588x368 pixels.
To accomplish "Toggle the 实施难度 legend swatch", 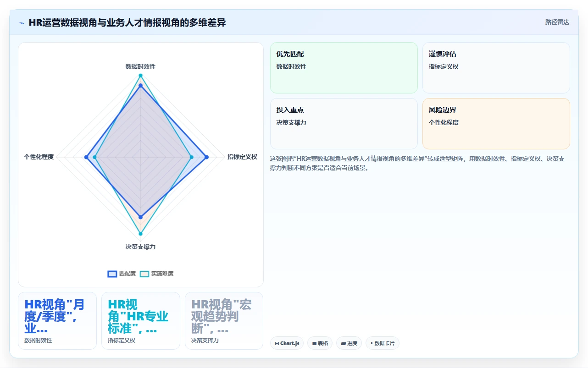I will [144, 274].
